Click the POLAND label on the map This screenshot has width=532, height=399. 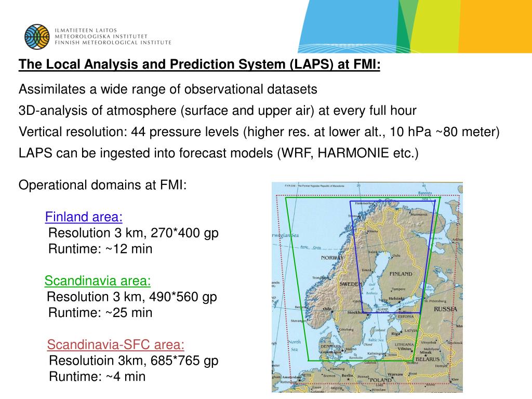[381, 380]
